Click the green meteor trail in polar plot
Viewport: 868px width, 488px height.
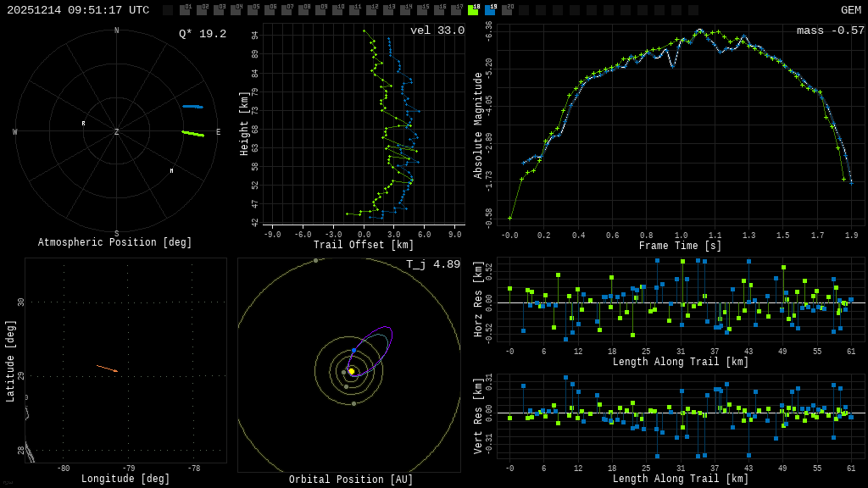(193, 133)
